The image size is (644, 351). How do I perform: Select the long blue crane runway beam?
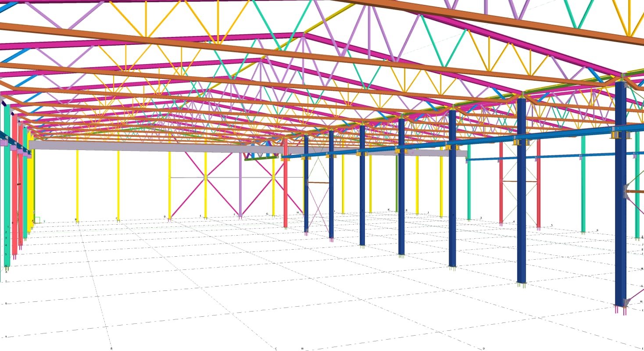click(439, 146)
